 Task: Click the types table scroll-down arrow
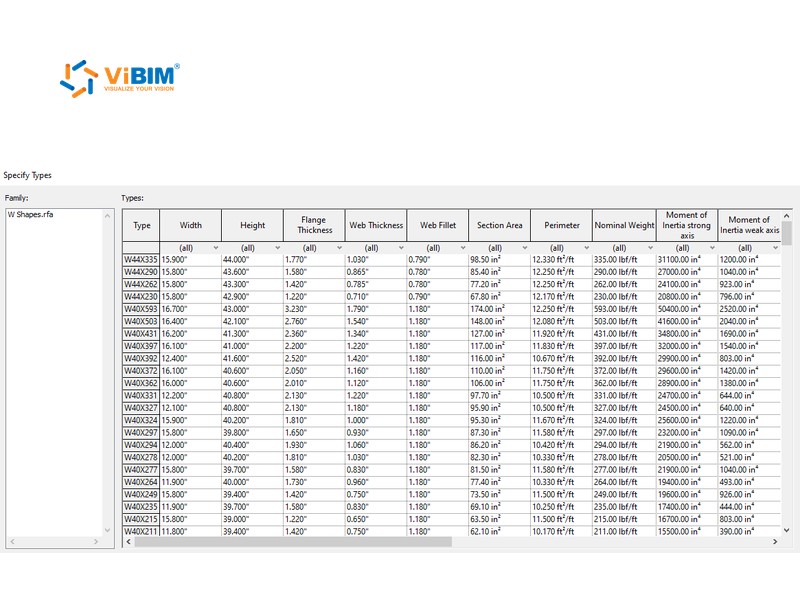coord(787,530)
